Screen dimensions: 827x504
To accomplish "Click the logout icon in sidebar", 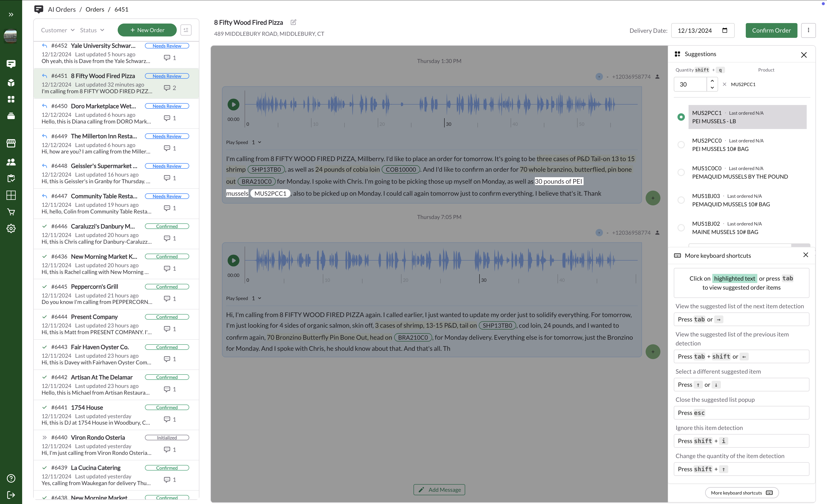I will coord(11,495).
